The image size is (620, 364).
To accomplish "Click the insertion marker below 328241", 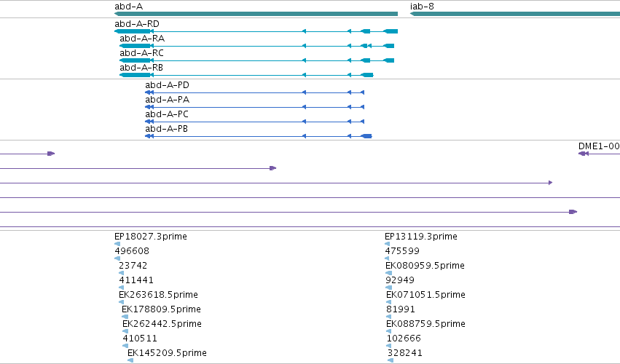I will coord(391,360).
